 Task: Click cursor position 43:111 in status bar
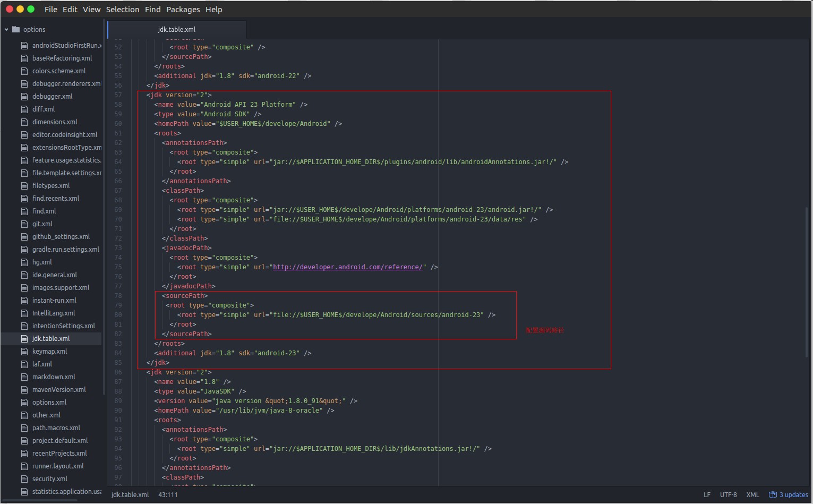point(168,495)
